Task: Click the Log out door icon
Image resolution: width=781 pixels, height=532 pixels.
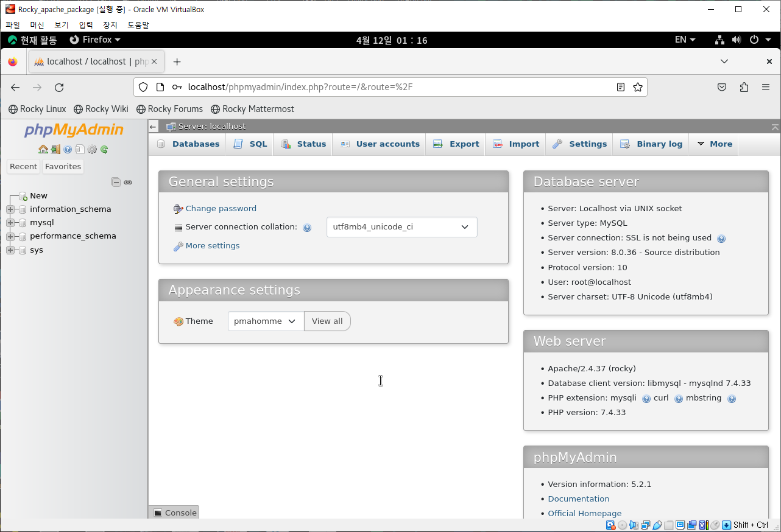Action: tap(55, 149)
